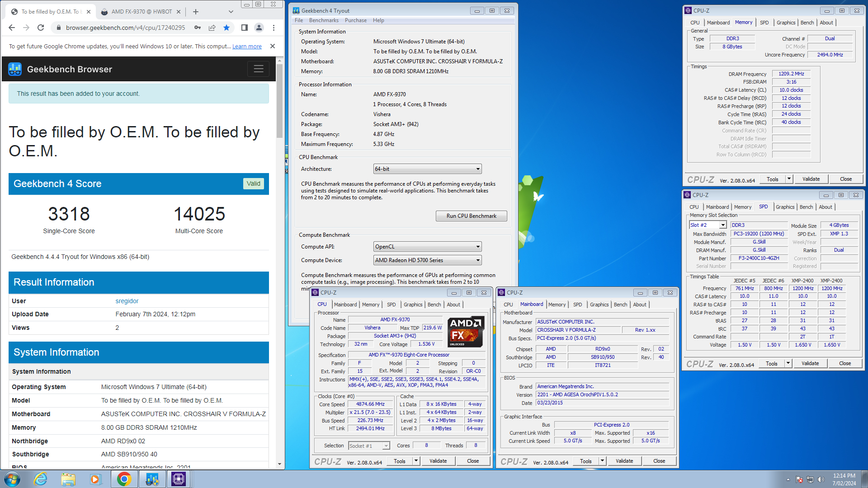The height and width of the screenshot is (488, 868).
Task: Switch to Geekbench on the taskbar
Action: click(x=152, y=479)
